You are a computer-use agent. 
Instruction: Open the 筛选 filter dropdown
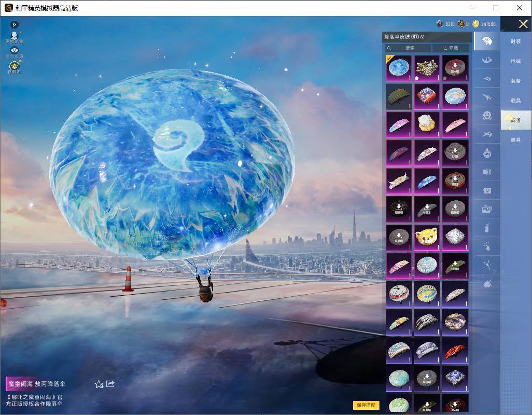point(451,48)
